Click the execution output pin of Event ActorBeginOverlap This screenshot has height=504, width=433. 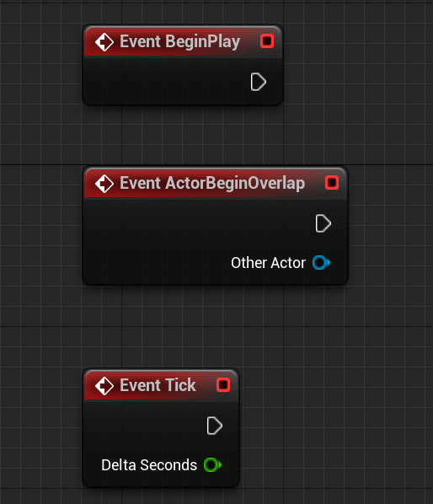[323, 223]
